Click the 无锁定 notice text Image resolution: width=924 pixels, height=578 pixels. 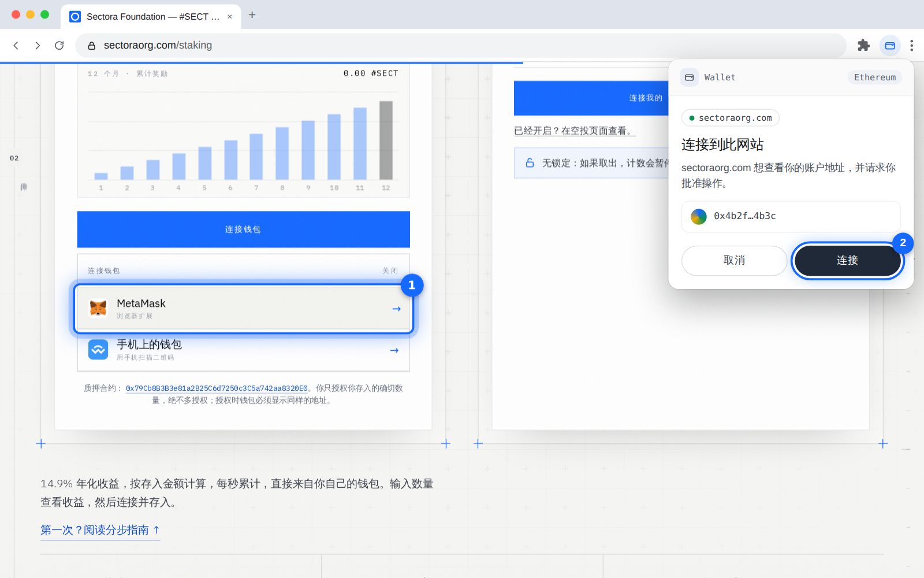click(x=605, y=163)
